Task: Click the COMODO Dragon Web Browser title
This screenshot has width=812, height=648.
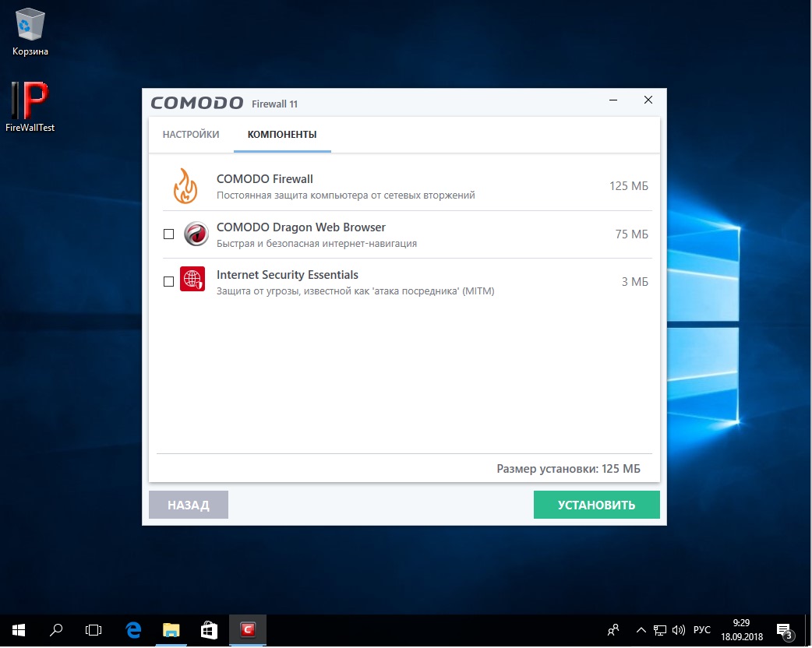Action: (x=301, y=227)
